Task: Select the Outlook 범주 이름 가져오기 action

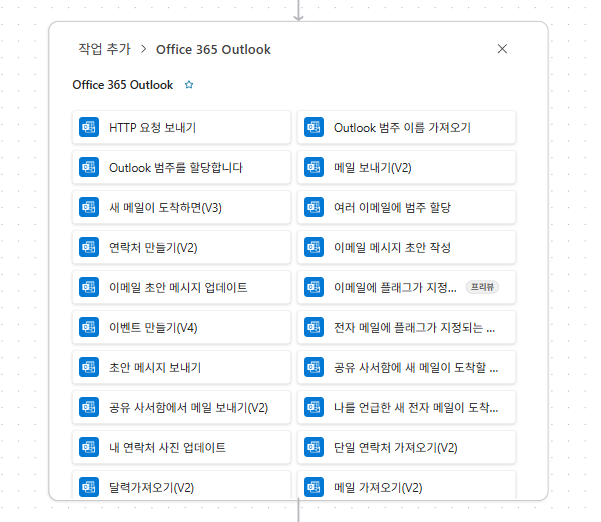Action: 406,127
